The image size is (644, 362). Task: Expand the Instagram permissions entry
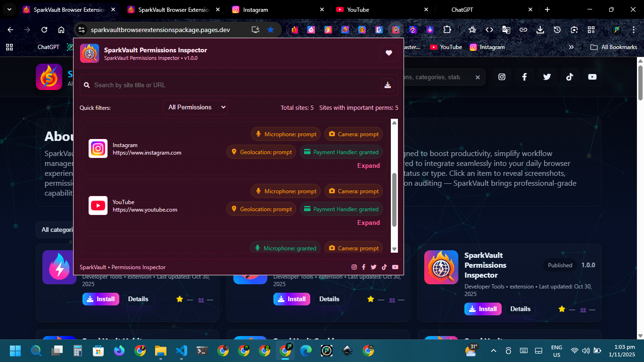368,166
